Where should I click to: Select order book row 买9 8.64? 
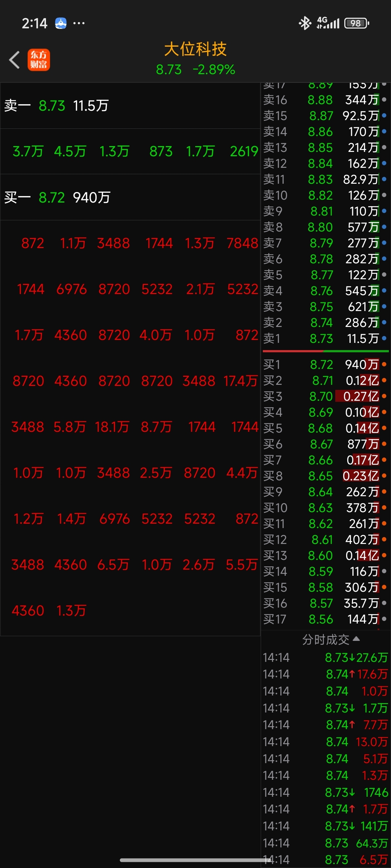click(x=325, y=492)
